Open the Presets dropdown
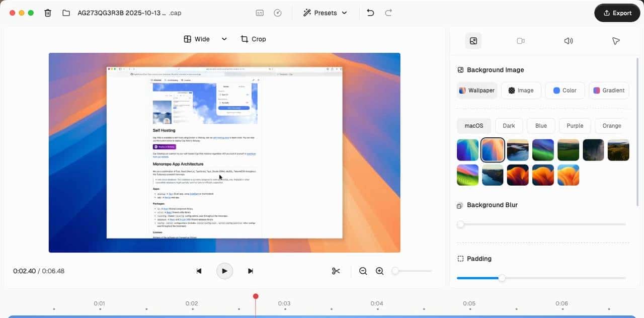 point(325,13)
